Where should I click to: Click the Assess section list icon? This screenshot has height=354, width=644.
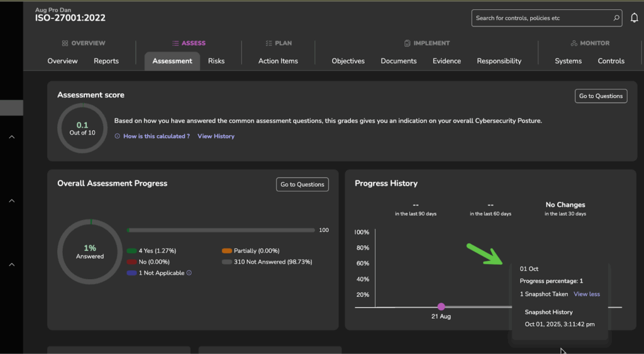(x=175, y=43)
